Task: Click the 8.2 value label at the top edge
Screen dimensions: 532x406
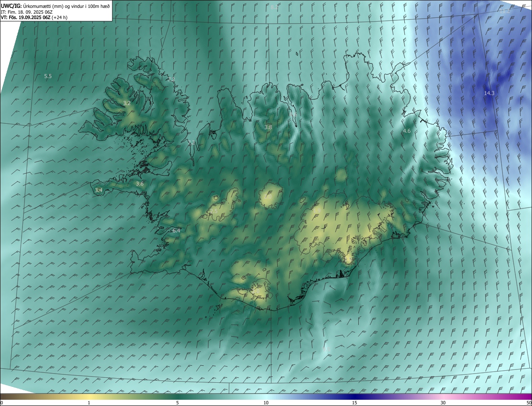Action: 274,7
